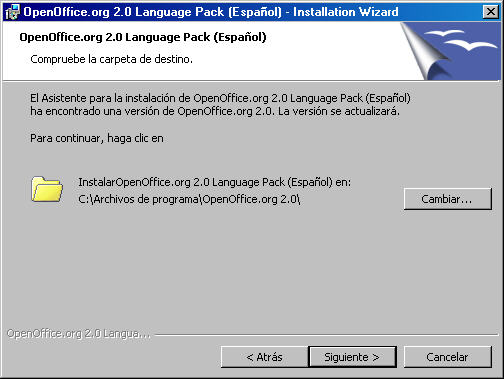Click the Installation Wizard title bar text

coord(211,12)
